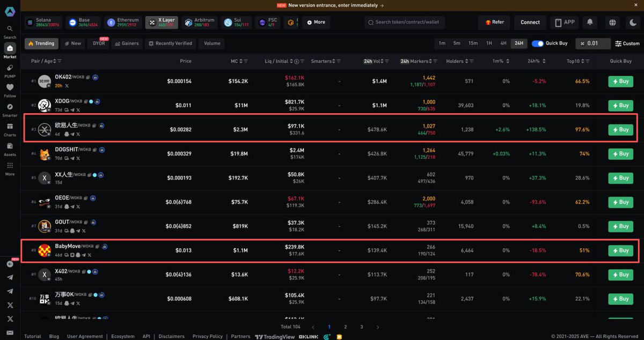This screenshot has height=340, width=644.
Task: Click the next page arrow
Action: pyautogui.click(x=378, y=327)
